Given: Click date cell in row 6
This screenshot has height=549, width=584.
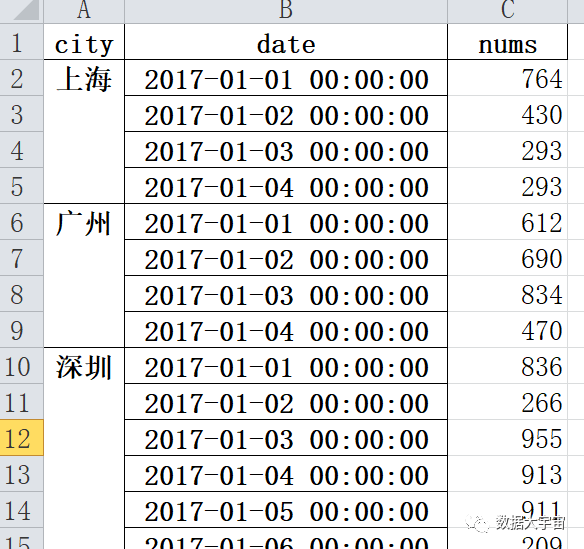Looking at the screenshot, I should coord(286,222).
